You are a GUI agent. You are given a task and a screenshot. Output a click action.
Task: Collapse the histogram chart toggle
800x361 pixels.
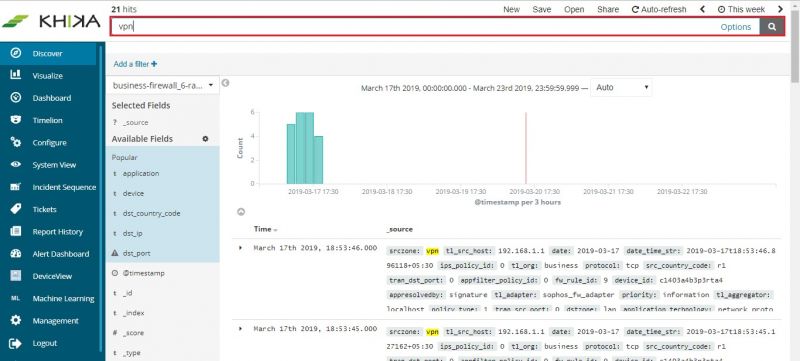pos(241,212)
